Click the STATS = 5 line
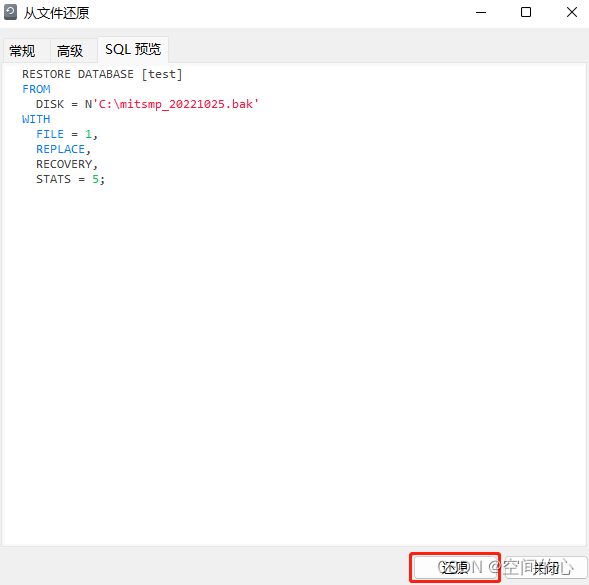The height and width of the screenshot is (585, 589). [70, 179]
